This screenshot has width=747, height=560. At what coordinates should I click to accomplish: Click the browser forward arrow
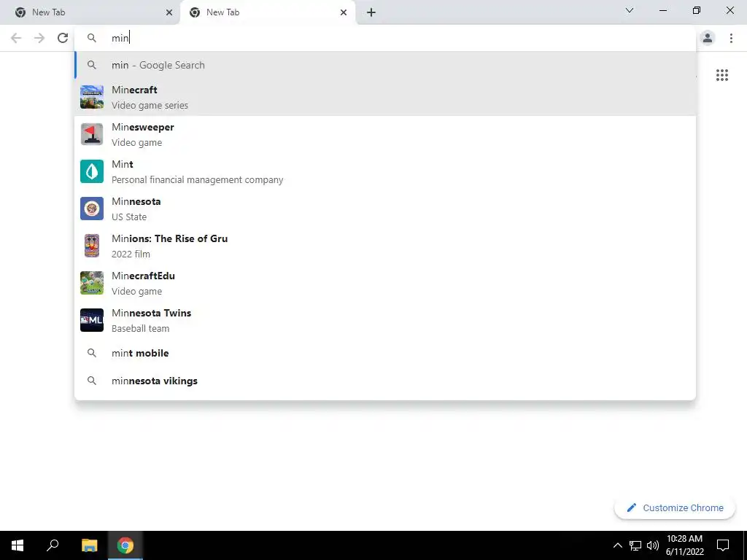pyautogui.click(x=39, y=38)
